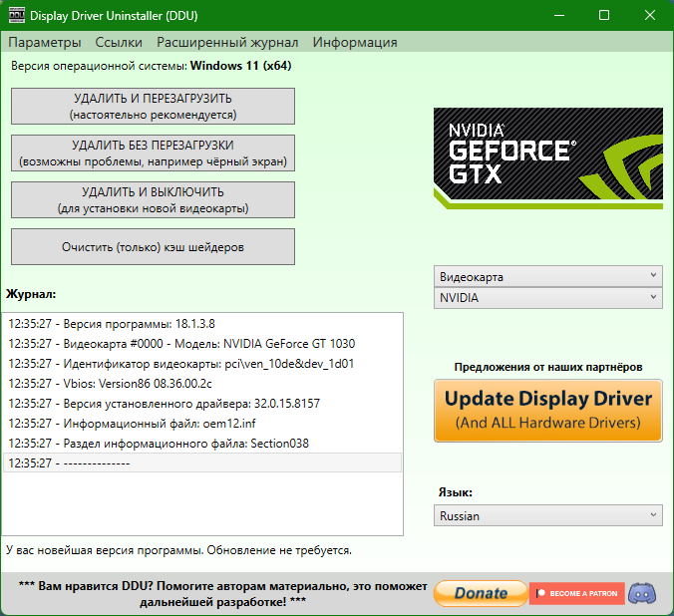This screenshot has width=674, height=616.
Task: Click УДАЛИТЬ И ВЫКЛЮЧИТЬ button
Action: [x=153, y=200]
